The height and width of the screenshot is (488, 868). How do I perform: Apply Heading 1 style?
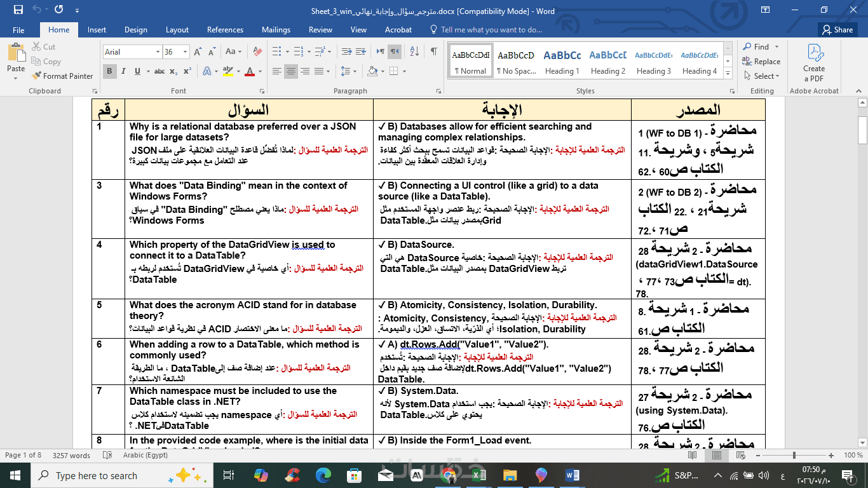click(562, 60)
